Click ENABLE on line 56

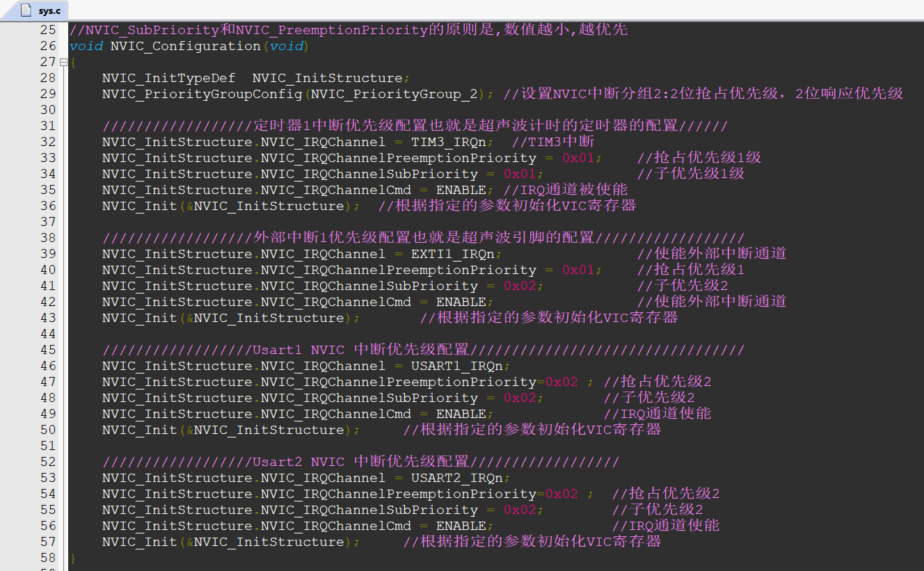[x=461, y=526]
